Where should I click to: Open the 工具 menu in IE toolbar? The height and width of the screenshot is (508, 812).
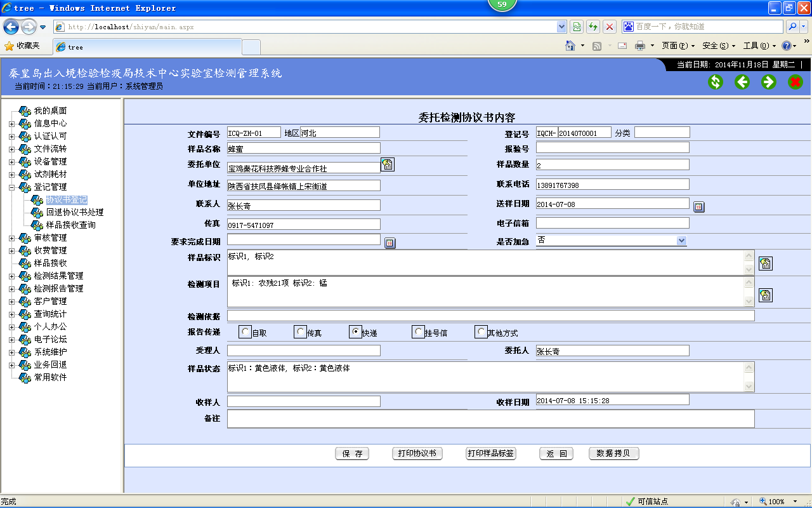click(x=759, y=46)
